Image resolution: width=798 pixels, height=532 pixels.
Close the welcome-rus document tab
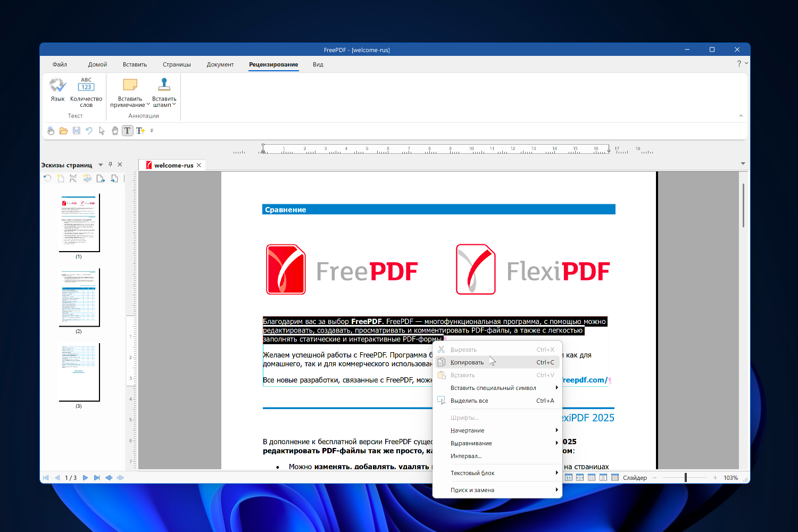click(199, 165)
